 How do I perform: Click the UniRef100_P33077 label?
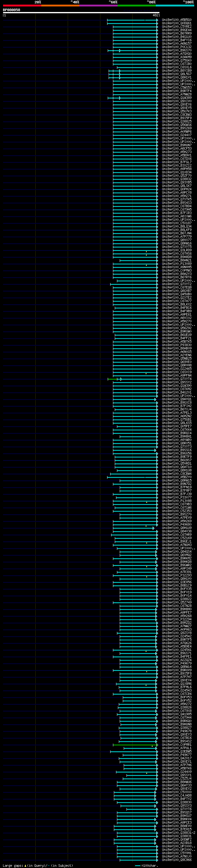[x=176, y=497]
